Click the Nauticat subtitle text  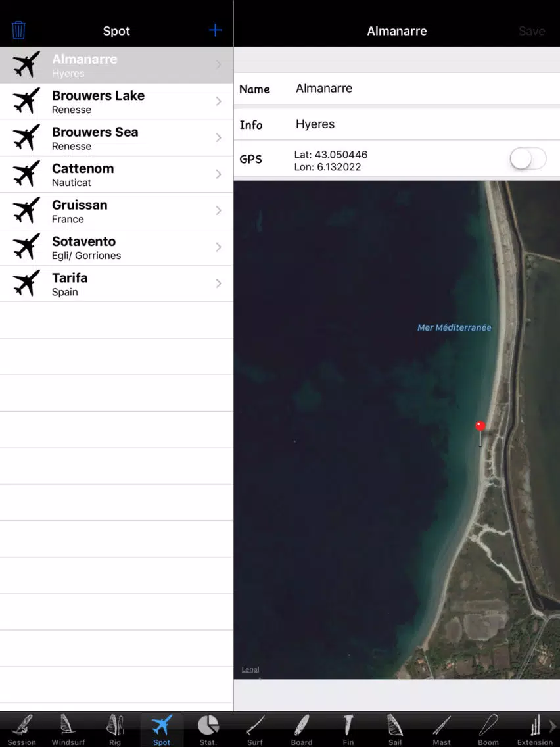click(72, 183)
